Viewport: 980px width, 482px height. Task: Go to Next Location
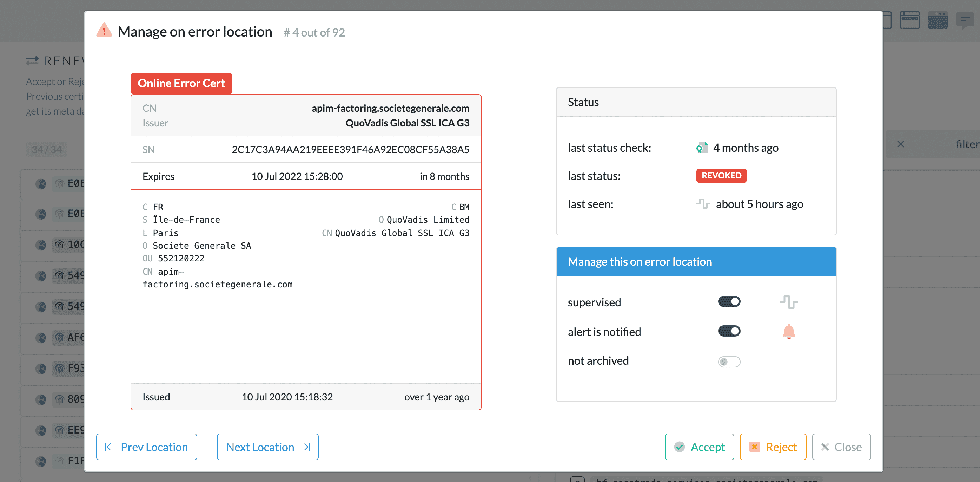pos(267,447)
